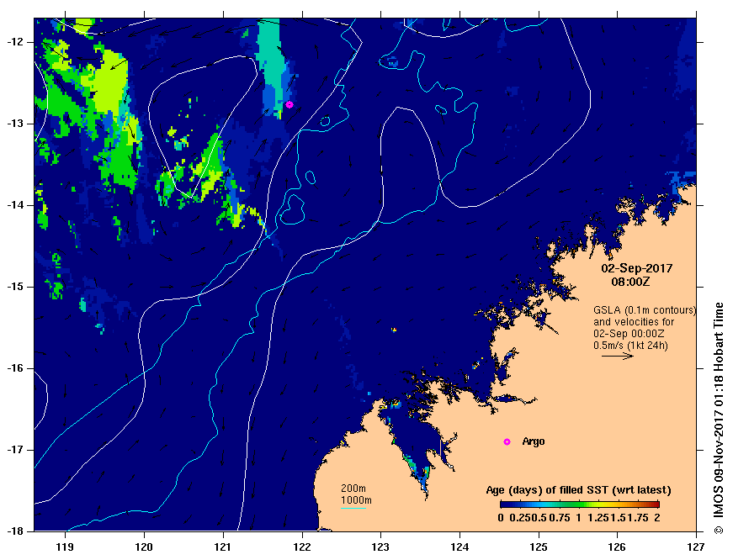Click the '02-Sep-2017' date label
Viewport: 733px width, 560px height.
(x=637, y=268)
